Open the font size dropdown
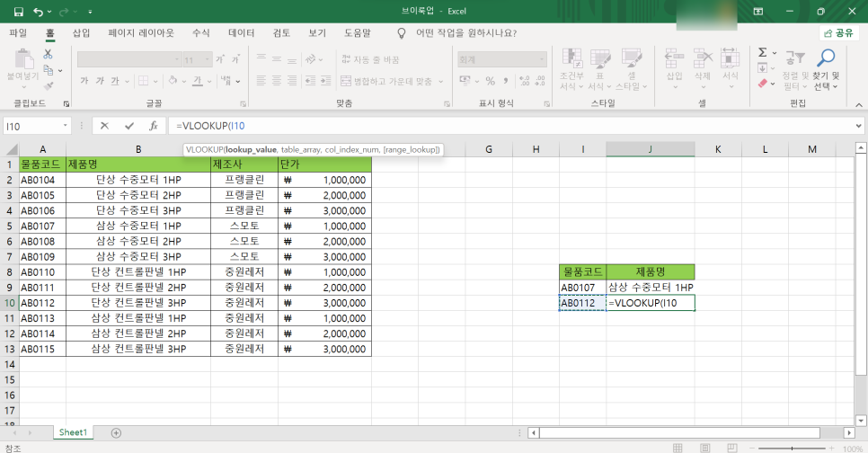This screenshot has height=453, width=868. click(208, 59)
